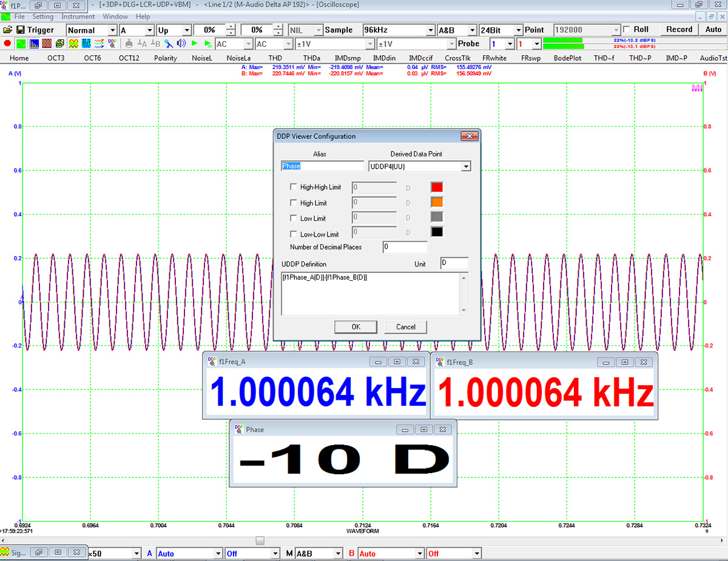Open the multimeter 888 icon
728x561 pixels.
47,44
